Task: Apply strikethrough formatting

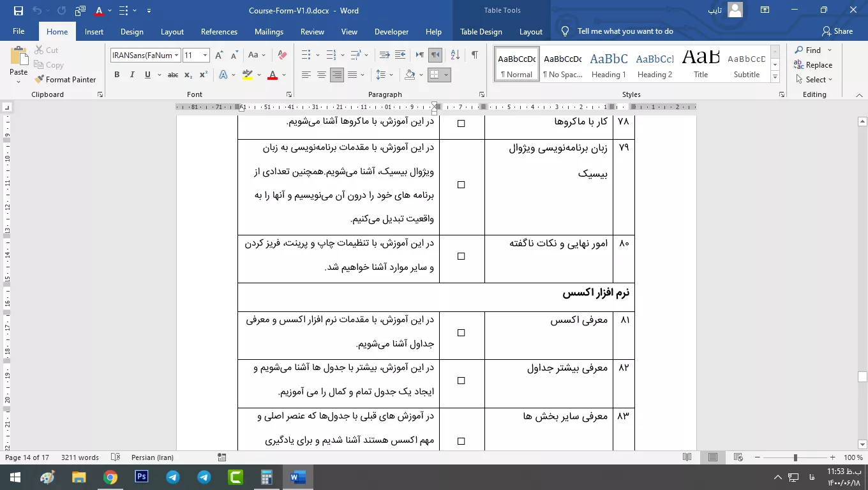Action: 173,75
